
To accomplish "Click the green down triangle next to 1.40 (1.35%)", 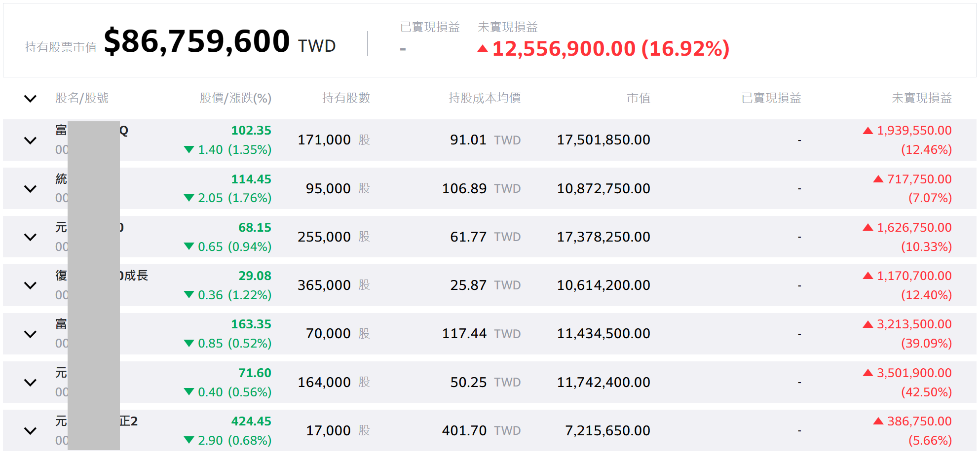I will point(188,149).
